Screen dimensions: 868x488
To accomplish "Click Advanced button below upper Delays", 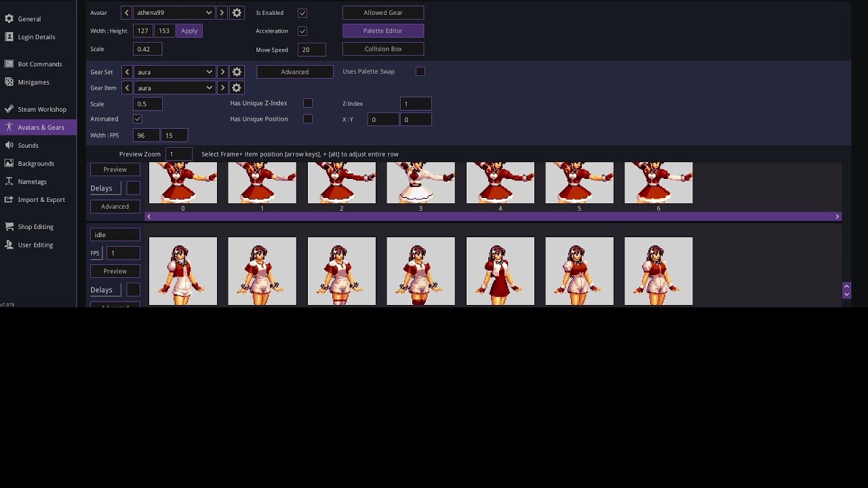I will (115, 206).
